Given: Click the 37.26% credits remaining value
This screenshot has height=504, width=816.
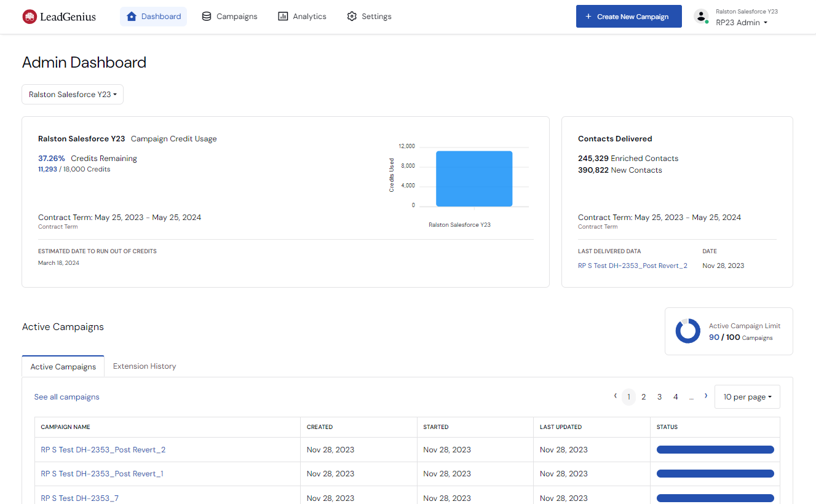Looking at the screenshot, I should (x=52, y=159).
